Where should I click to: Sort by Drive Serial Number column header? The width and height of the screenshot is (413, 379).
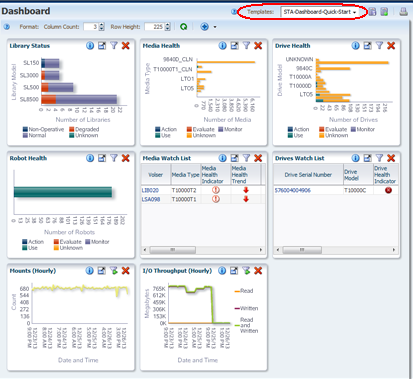(x=308, y=175)
